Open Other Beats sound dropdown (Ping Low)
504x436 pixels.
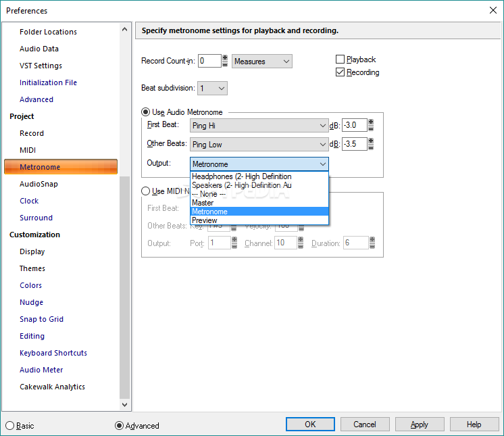259,145
